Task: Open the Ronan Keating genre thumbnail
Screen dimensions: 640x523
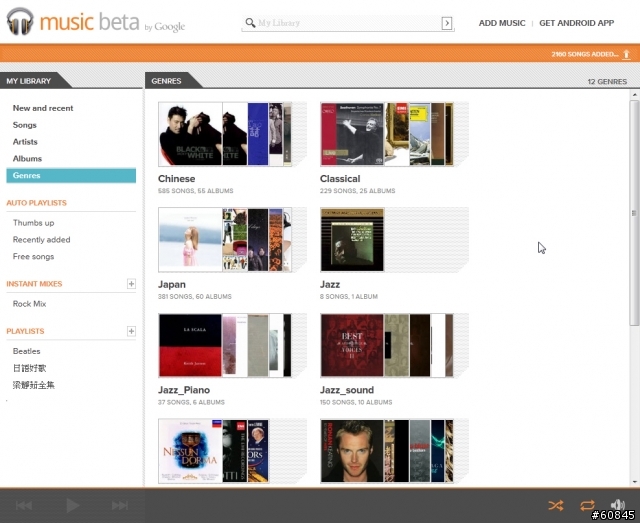Action: 387,451
